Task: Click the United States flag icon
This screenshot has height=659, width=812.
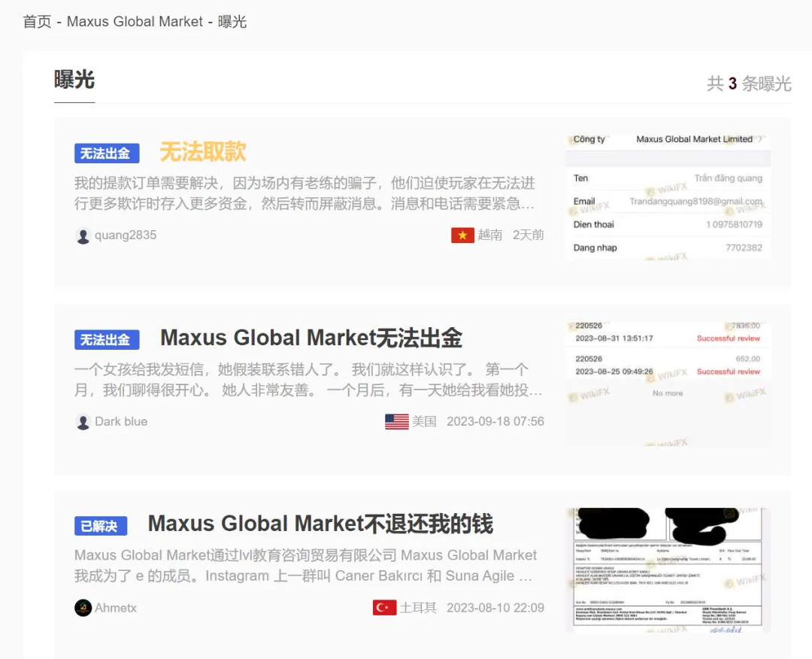Action: tap(397, 422)
